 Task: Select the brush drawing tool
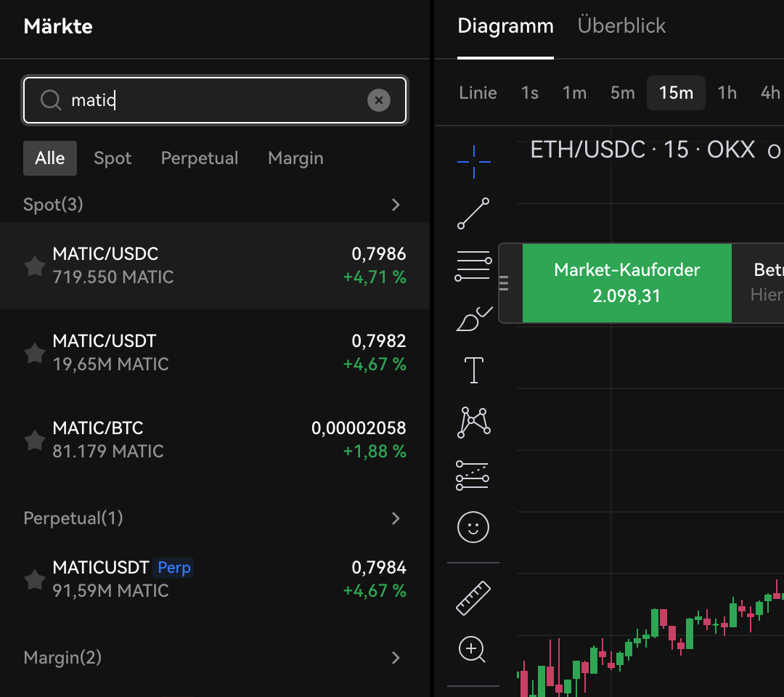(x=474, y=319)
